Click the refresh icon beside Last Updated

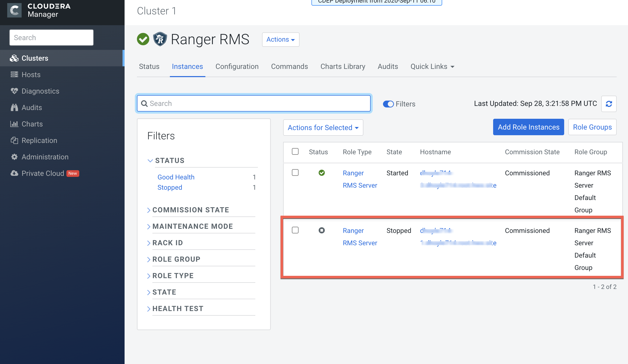pos(609,104)
